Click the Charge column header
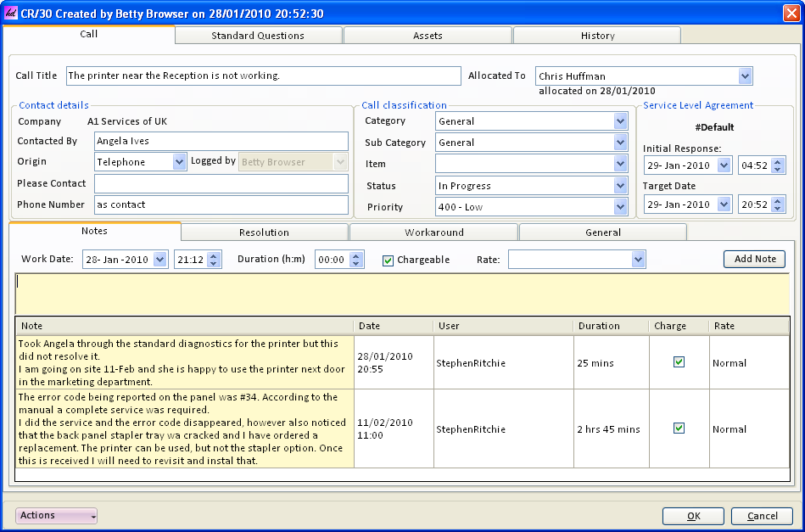This screenshot has width=805, height=532. click(679, 326)
